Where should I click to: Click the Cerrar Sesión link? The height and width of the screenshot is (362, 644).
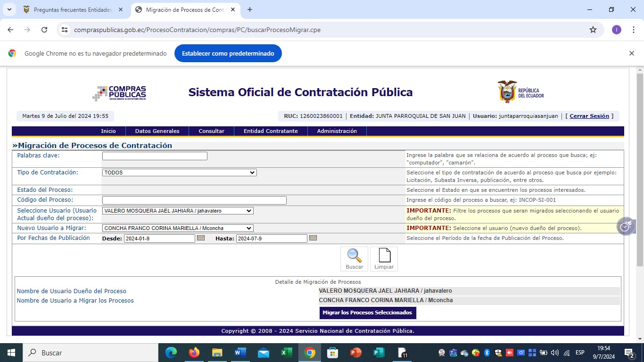tap(589, 116)
